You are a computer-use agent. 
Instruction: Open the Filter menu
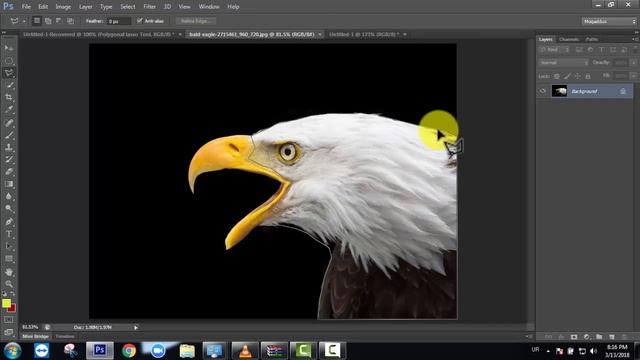click(x=149, y=7)
